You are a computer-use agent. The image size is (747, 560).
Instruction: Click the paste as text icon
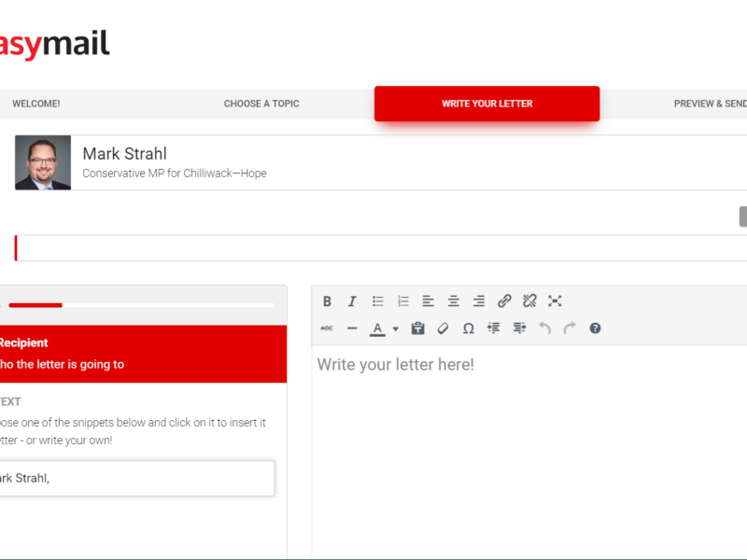pyautogui.click(x=418, y=329)
